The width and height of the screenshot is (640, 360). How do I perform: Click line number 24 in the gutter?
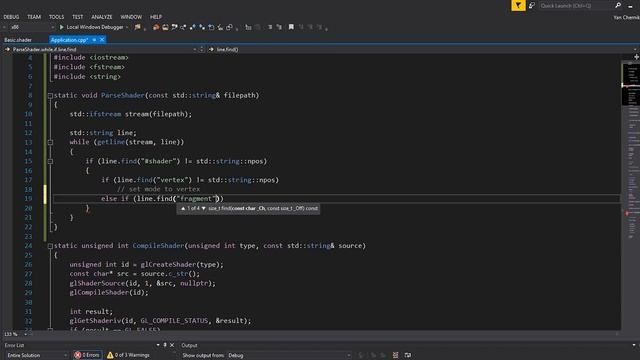(x=28, y=246)
